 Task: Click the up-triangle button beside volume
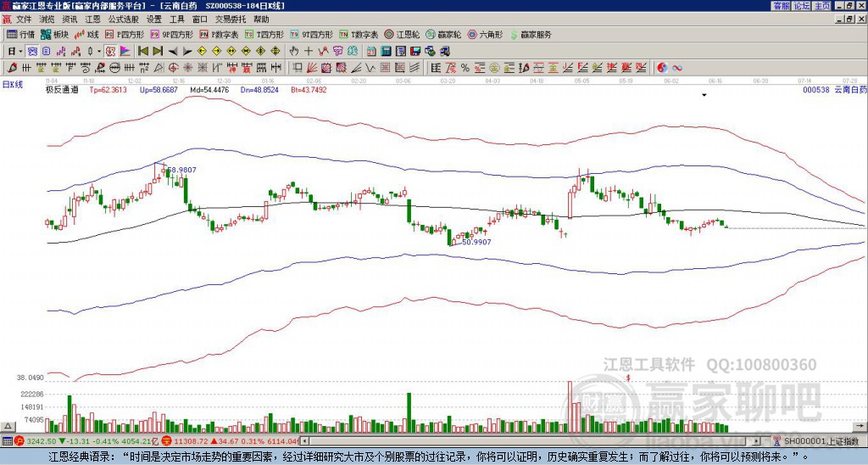point(8,426)
